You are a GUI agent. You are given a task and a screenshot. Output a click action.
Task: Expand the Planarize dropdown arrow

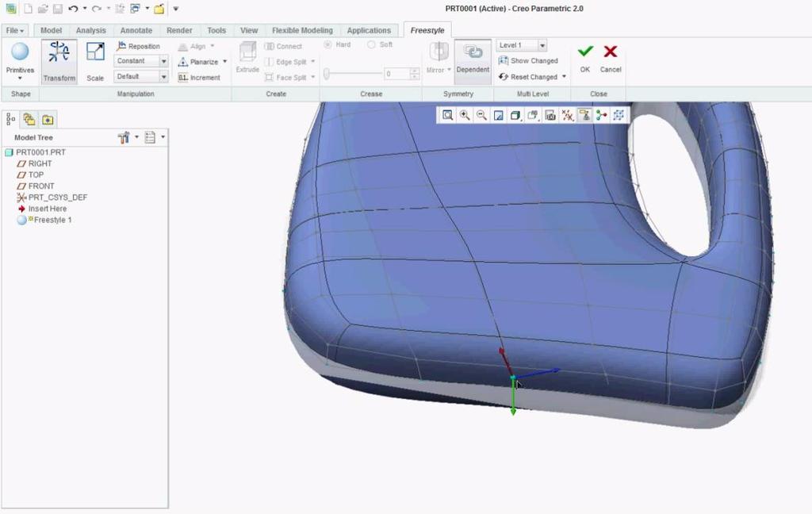click(x=224, y=62)
